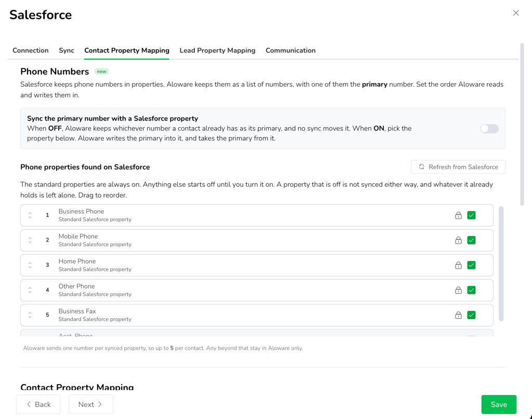Save the Salesforce settings
This screenshot has height=419, width=532.
click(x=499, y=404)
